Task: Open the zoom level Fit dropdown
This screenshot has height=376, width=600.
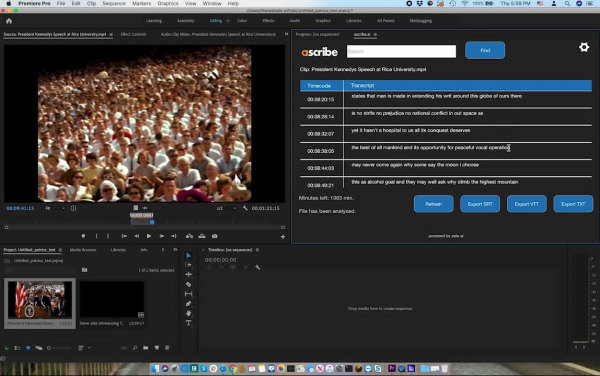Action: (x=55, y=208)
